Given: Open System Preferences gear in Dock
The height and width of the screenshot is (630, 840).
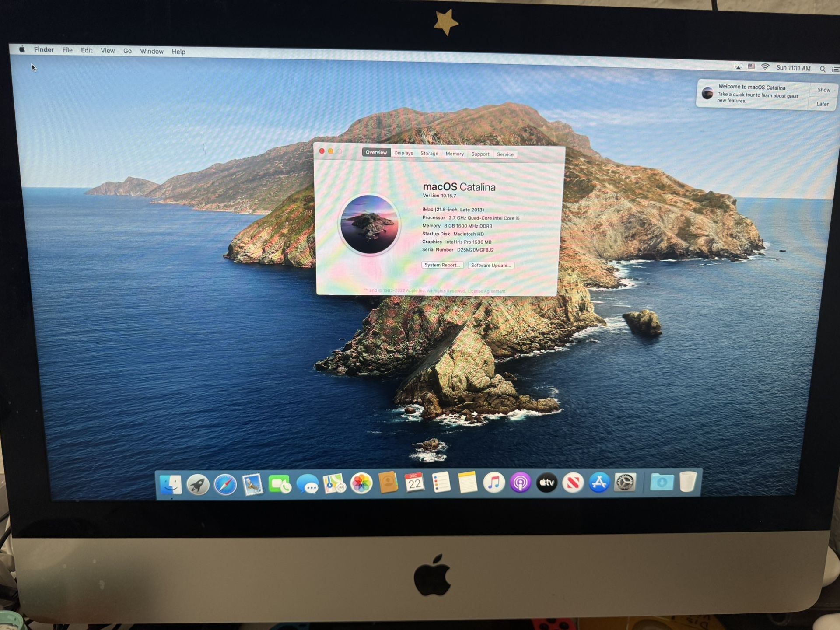Looking at the screenshot, I should (x=625, y=483).
